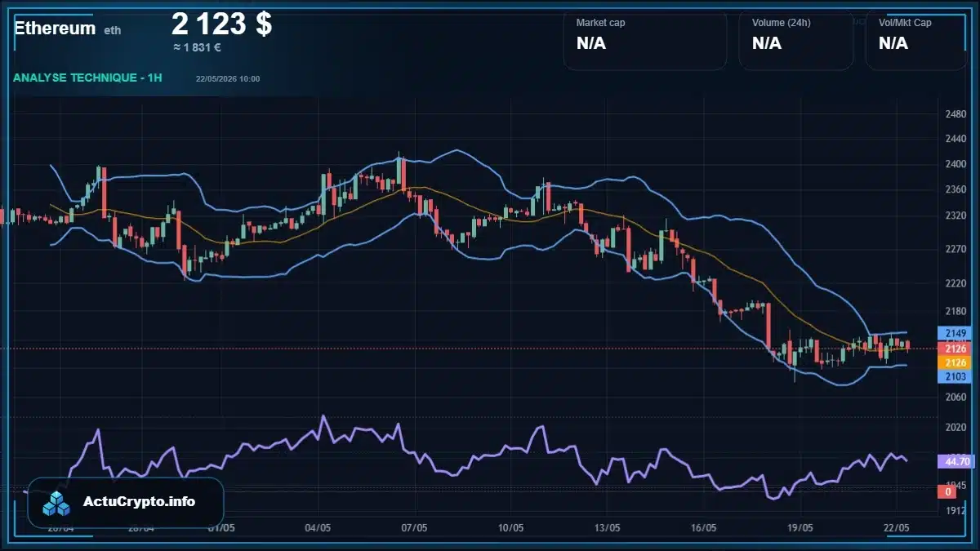980x551 pixels.
Task: Click the 22/05 date axis label
Action: pyautogui.click(x=896, y=528)
